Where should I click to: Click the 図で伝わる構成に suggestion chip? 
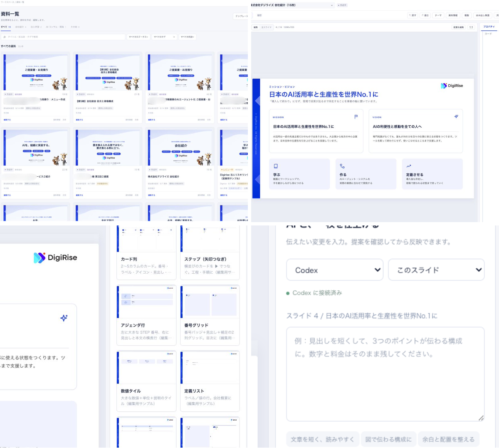(x=388, y=439)
